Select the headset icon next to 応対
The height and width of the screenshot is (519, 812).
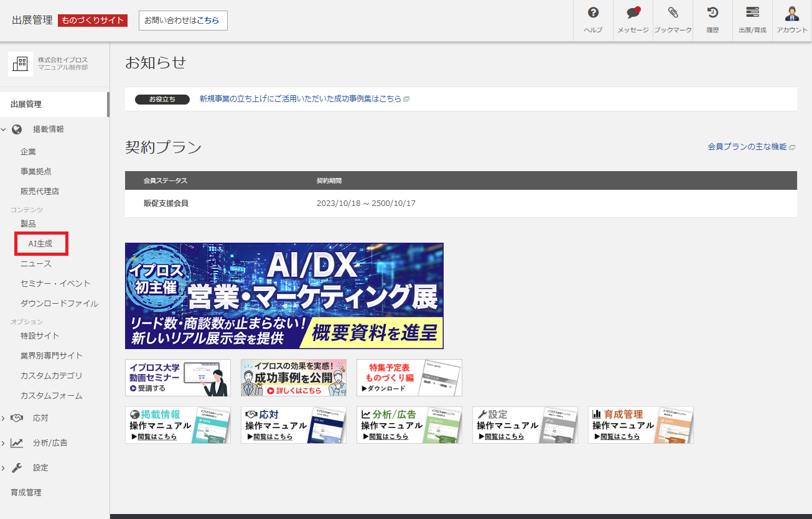(17, 418)
